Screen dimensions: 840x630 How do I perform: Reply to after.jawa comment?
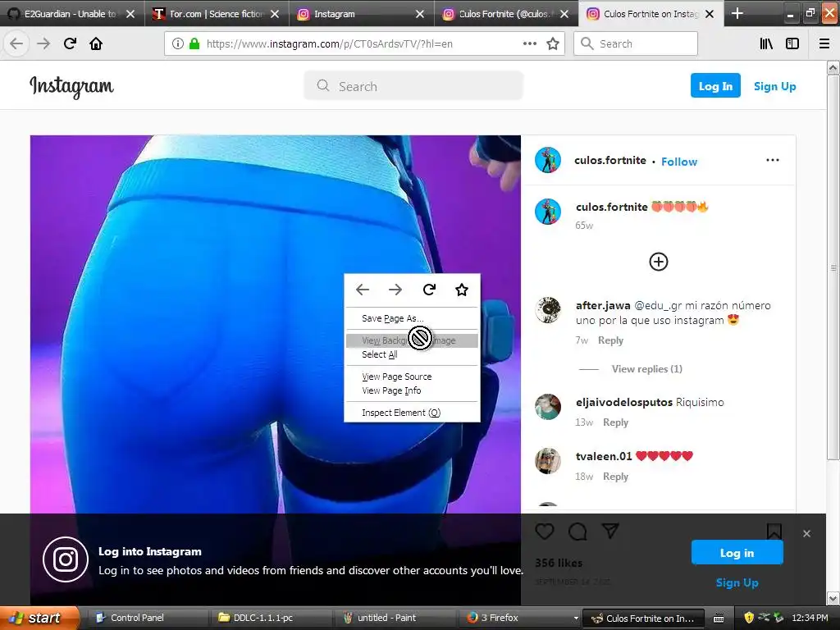tap(610, 340)
